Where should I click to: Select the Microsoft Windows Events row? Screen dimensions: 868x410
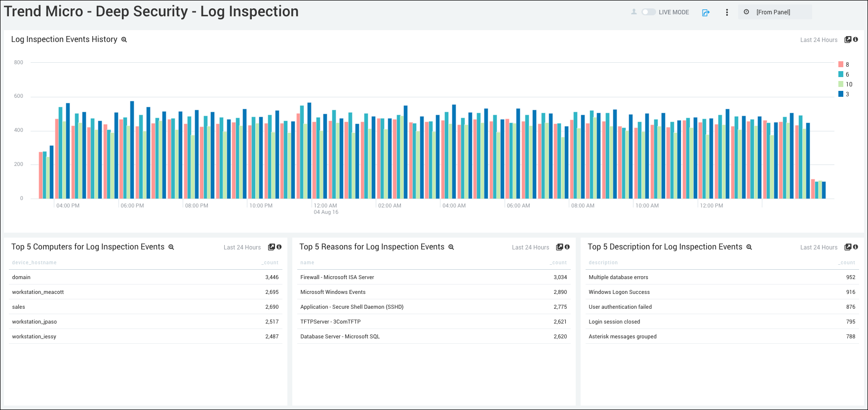433,292
